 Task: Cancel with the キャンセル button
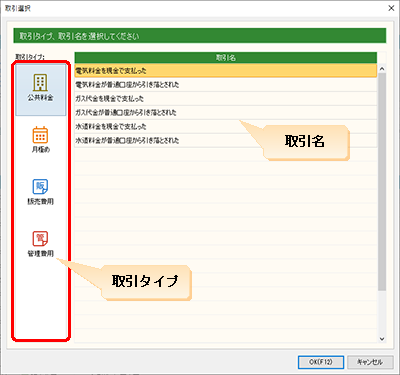[x=370, y=362]
